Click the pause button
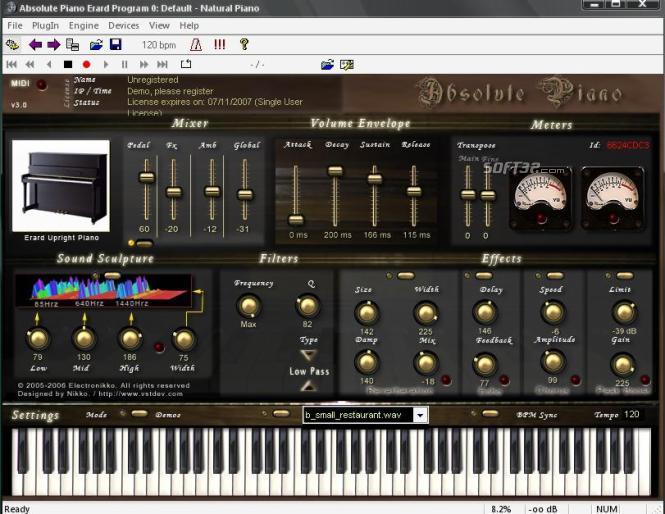 click(124, 64)
